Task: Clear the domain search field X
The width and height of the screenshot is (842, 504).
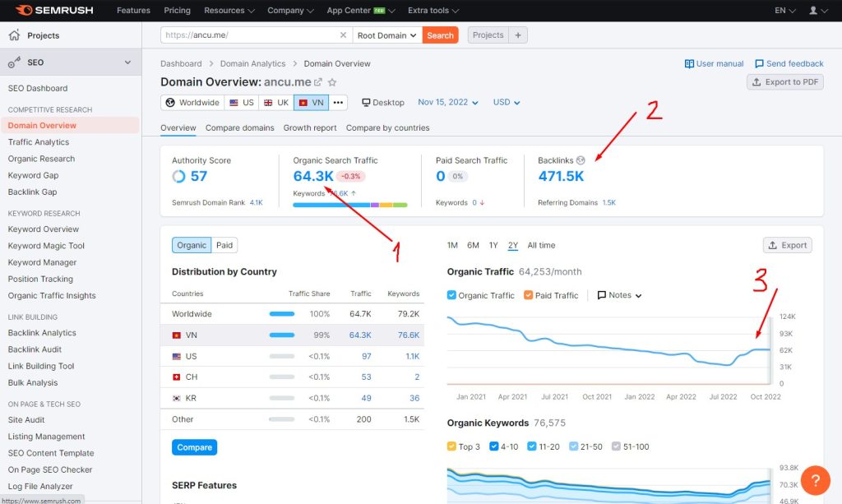Action: tap(343, 35)
